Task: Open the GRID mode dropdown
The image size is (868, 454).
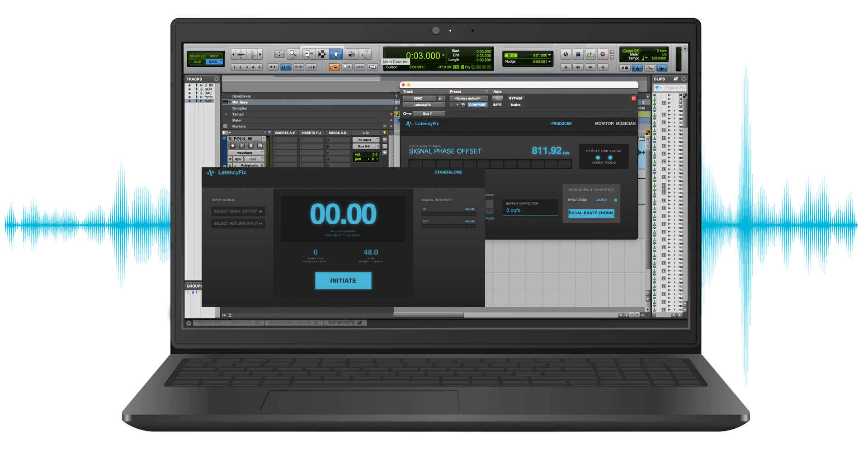Action: click(x=215, y=62)
